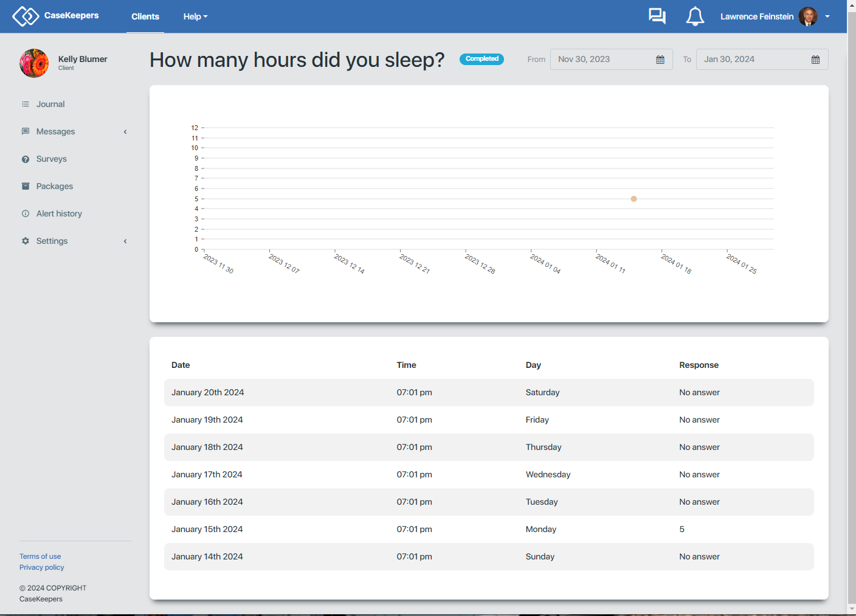Click Lawrence Feinstein's avatar photo

pyautogui.click(x=808, y=16)
